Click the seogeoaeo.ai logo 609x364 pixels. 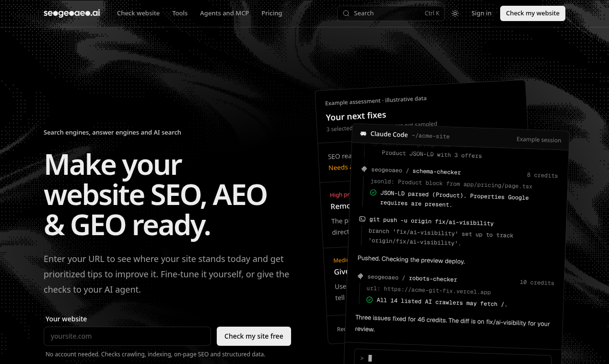[x=72, y=13]
